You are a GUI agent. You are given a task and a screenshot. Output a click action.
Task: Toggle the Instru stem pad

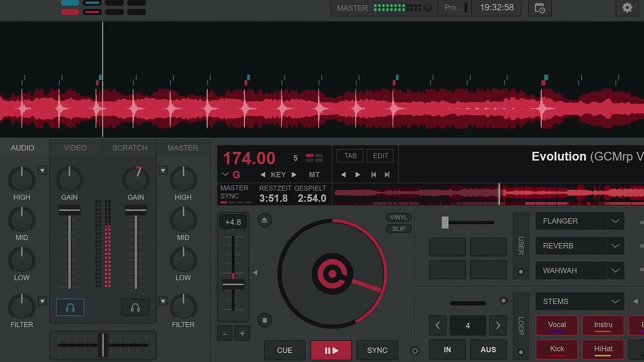[x=603, y=325]
